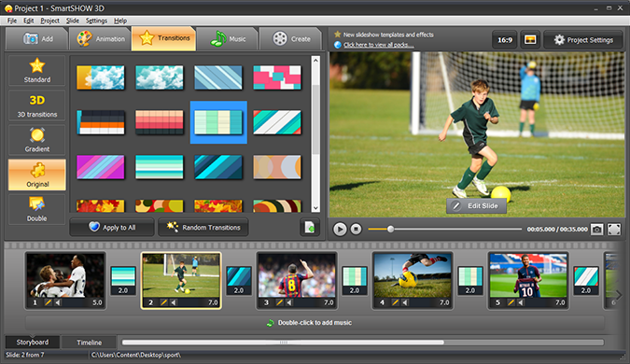Click transition between slides 2 and 3
Viewport: 630px width, 364px height.
click(x=239, y=280)
